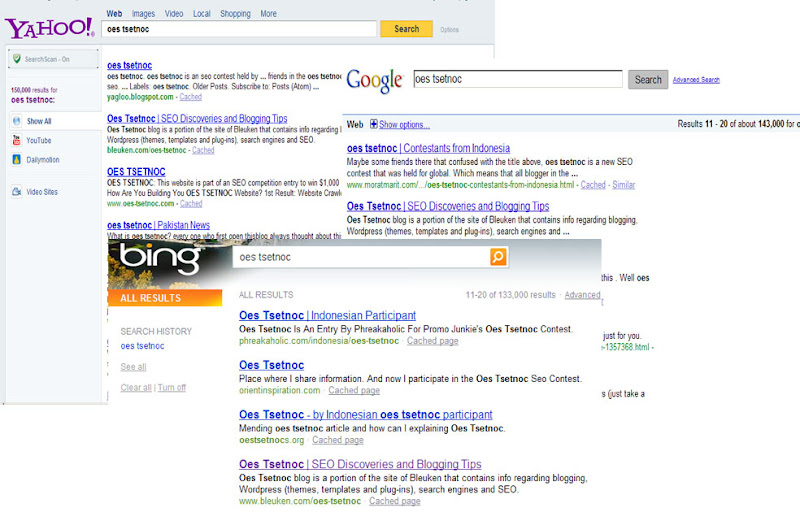Image resolution: width=800 pixels, height=512 pixels.
Task: Open Google result 'Oes Tsetnoc | SEO Discoveries'
Action: 448,207
